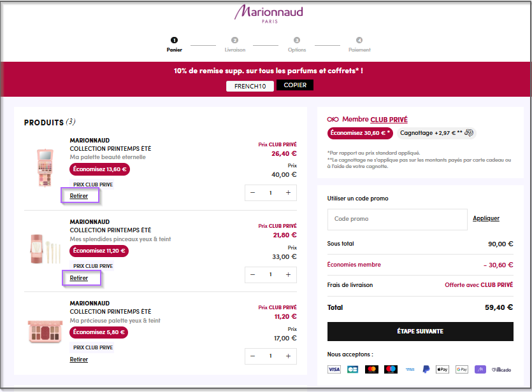The height and width of the screenshot is (392, 532).
Task: Click the Économies membre value − 30,60 €
Action: [x=498, y=265]
